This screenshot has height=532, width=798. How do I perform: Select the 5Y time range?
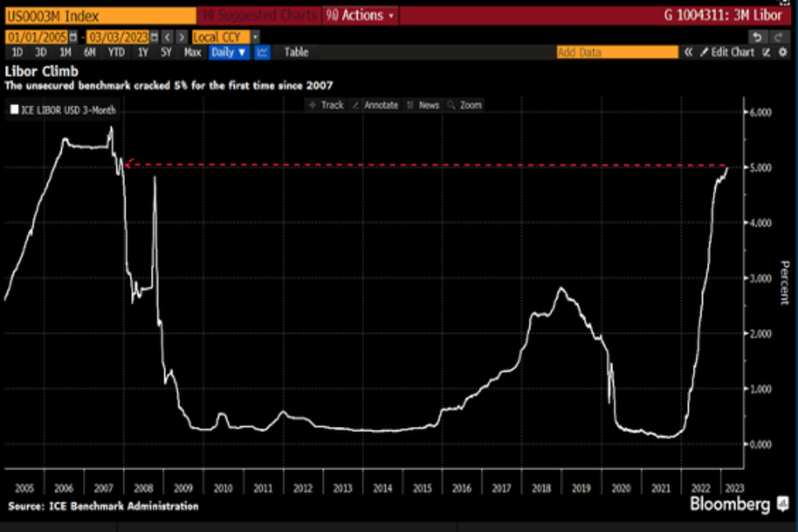coord(166,52)
